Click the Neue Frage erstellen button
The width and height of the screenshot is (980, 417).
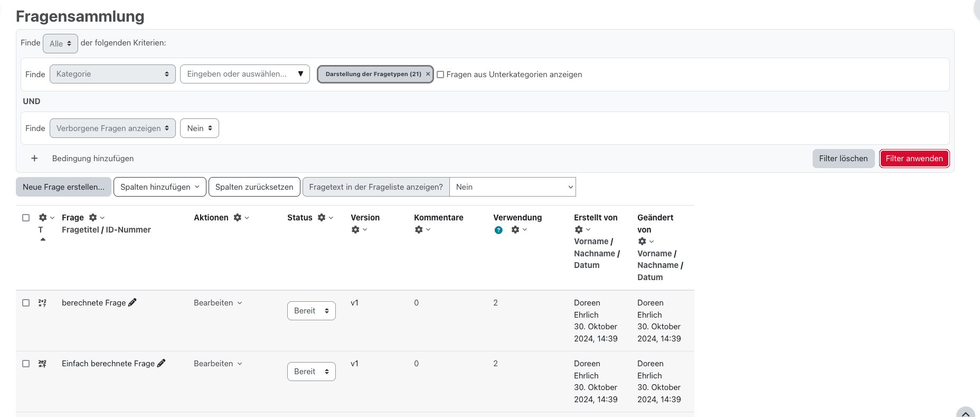pyautogui.click(x=63, y=187)
